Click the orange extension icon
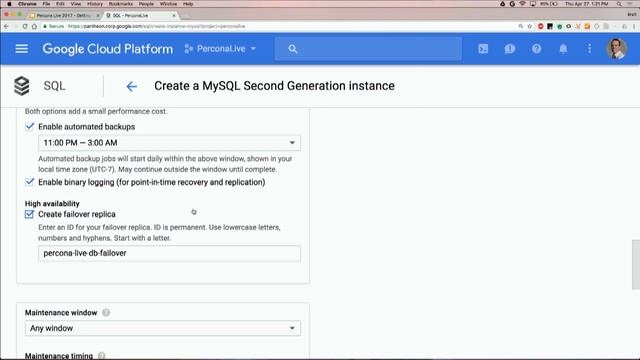This screenshot has width=640, height=360. point(587,26)
